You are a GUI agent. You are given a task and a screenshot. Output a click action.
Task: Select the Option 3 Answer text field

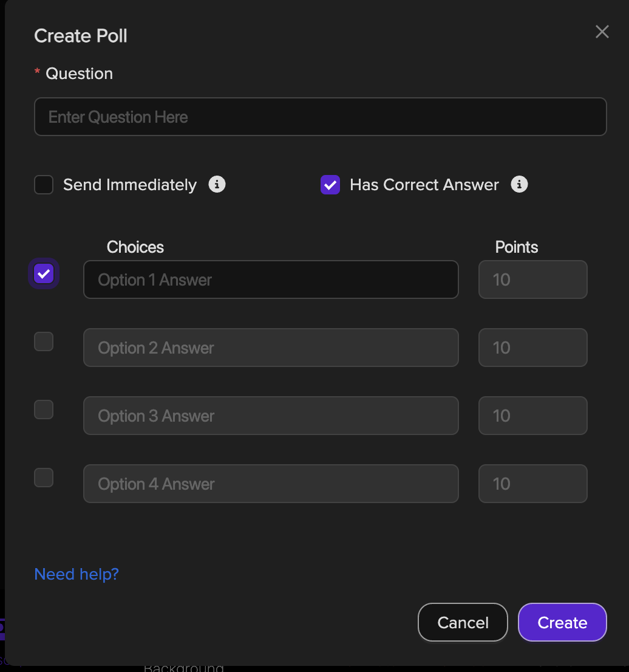tap(271, 416)
